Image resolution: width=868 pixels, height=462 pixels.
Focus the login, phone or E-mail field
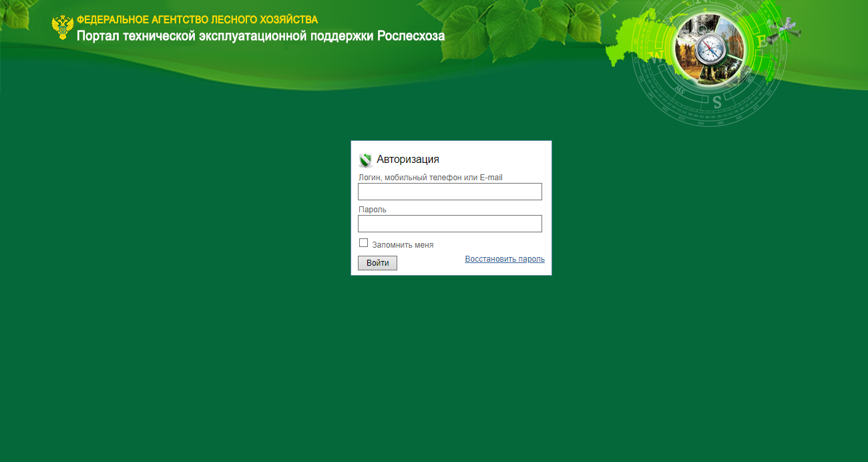pos(450,192)
